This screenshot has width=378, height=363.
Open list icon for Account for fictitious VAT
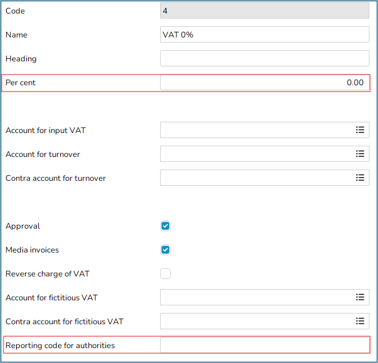pyautogui.click(x=360, y=297)
